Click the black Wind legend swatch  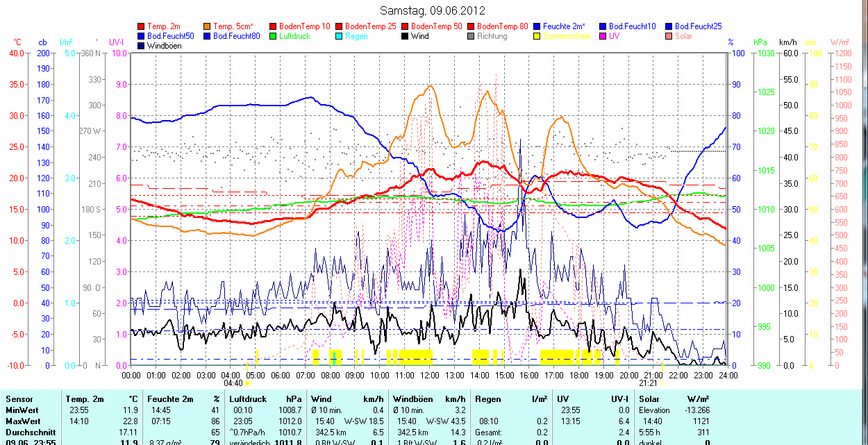405,36
